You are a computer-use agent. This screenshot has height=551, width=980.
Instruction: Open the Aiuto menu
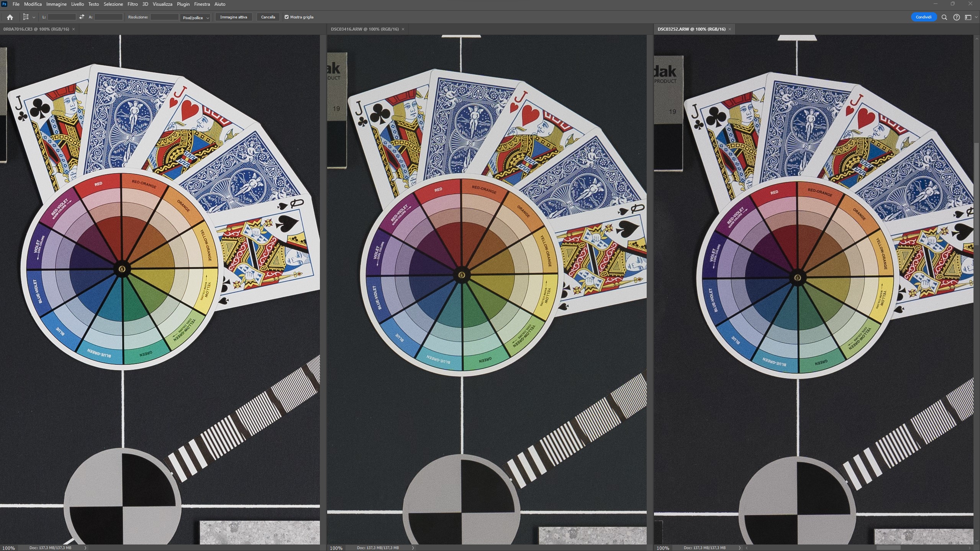220,4
